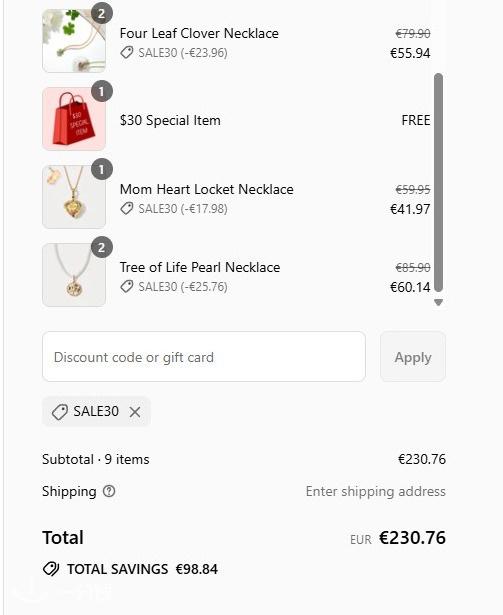Click the Mom Heart Locket Necklace thumbnail
Viewport: 503px width, 615px height.
pyautogui.click(x=74, y=197)
